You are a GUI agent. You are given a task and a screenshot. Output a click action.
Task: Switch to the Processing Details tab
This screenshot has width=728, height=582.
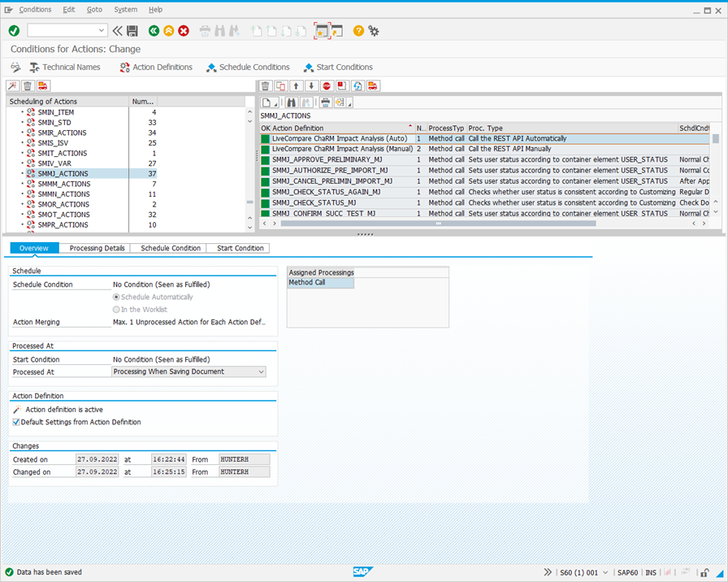click(x=97, y=248)
